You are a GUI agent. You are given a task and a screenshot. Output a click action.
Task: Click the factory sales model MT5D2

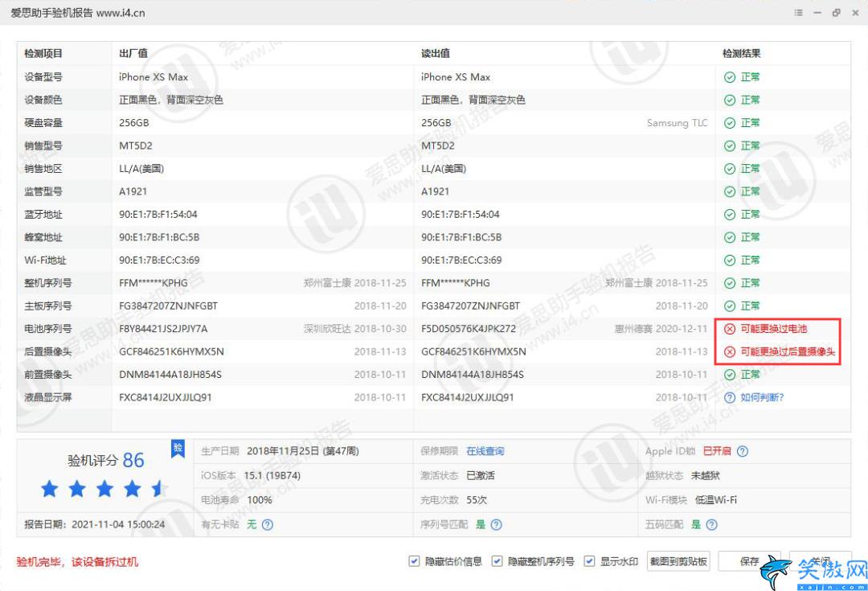coord(136,146)
